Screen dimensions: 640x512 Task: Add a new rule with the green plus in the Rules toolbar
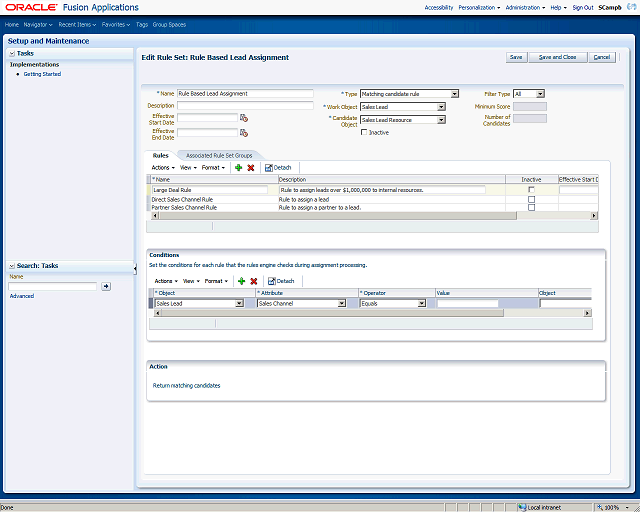pos(239,168)
